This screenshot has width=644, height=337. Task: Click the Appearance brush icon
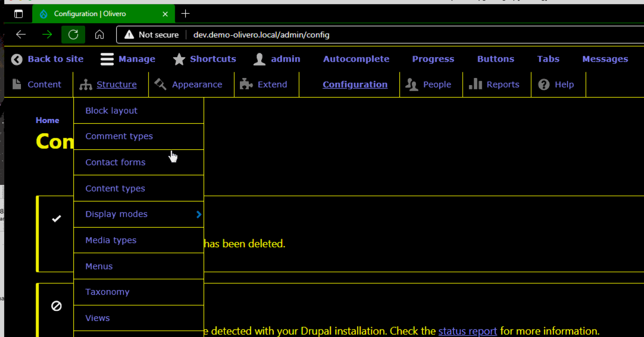160,85
